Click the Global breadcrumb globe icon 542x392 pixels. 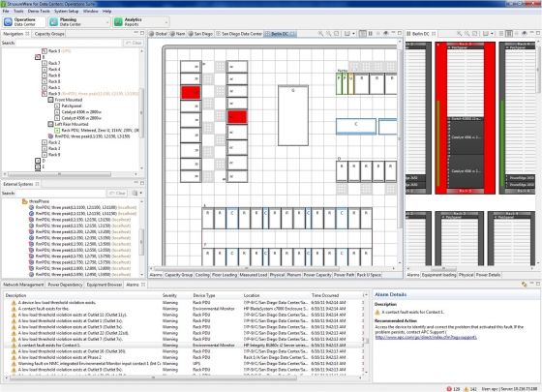tap(151, 34)
